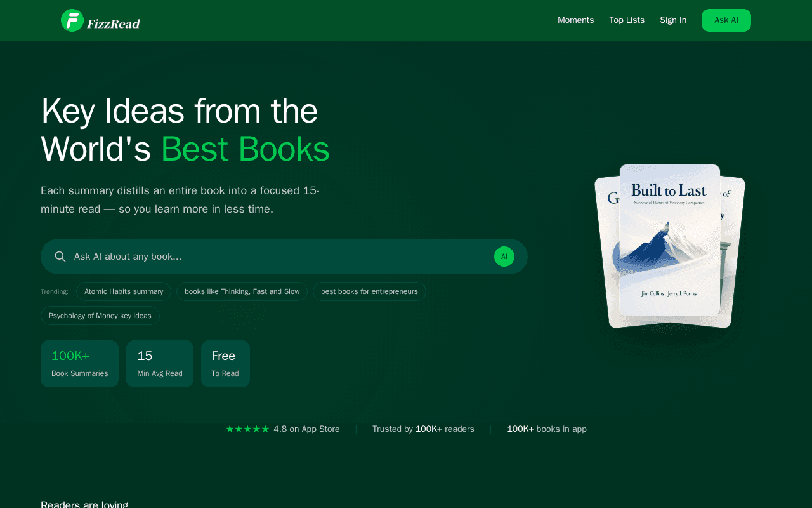Open the Built to Last book cover
Image resolution: width=812 pixels, height=508 pixels.
(670, 240)
